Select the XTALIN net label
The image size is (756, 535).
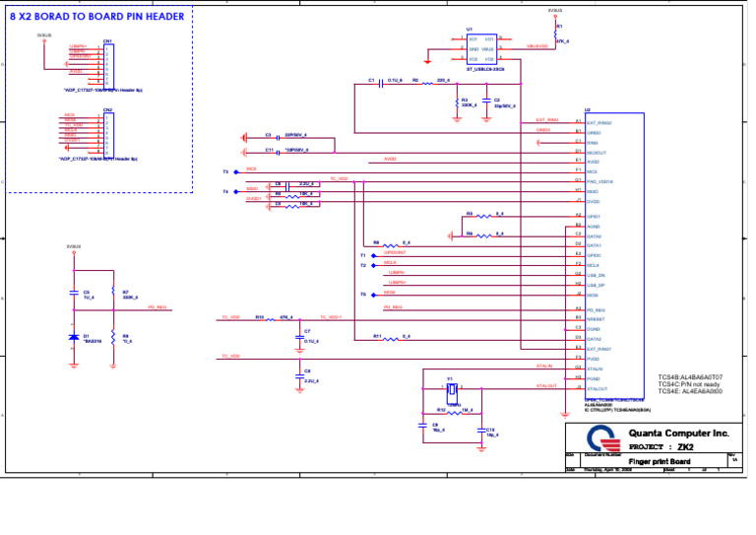click(544, 367)
